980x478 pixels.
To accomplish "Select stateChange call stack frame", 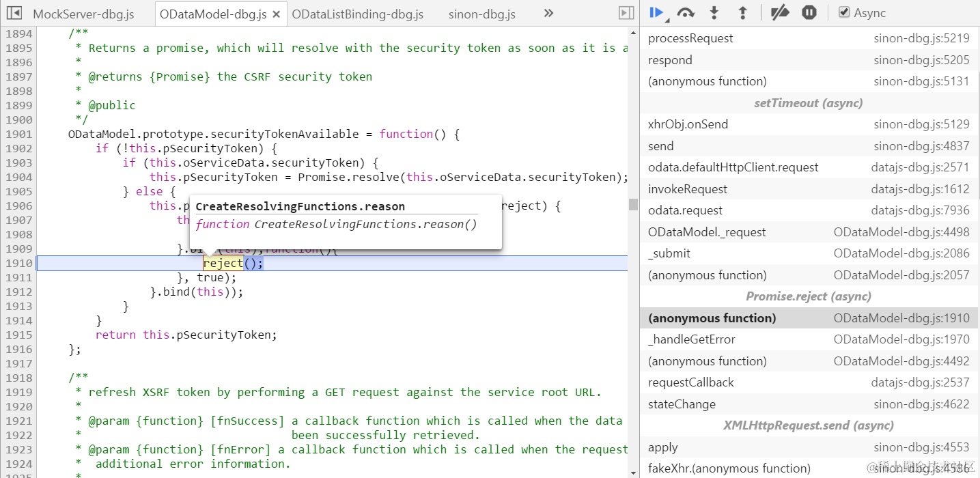I will (810, 404).
